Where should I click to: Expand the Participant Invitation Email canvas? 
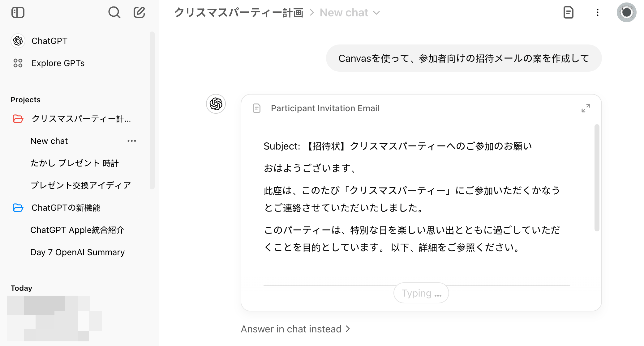tap(586, 108)
